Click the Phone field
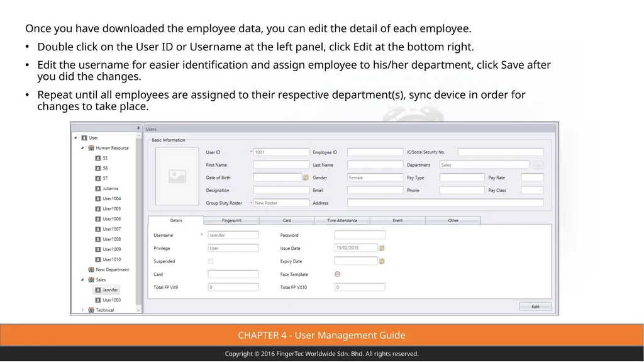 462,191
